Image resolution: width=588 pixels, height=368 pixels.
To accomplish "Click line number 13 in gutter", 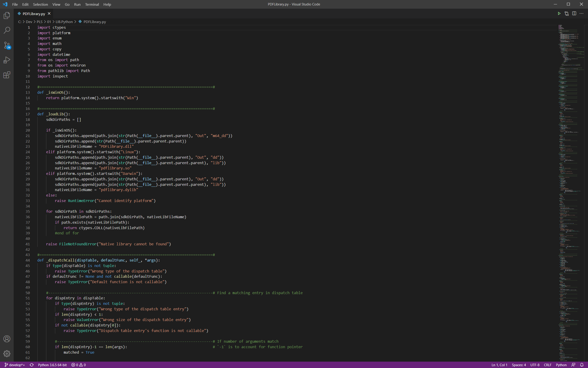I will [28, 93].
